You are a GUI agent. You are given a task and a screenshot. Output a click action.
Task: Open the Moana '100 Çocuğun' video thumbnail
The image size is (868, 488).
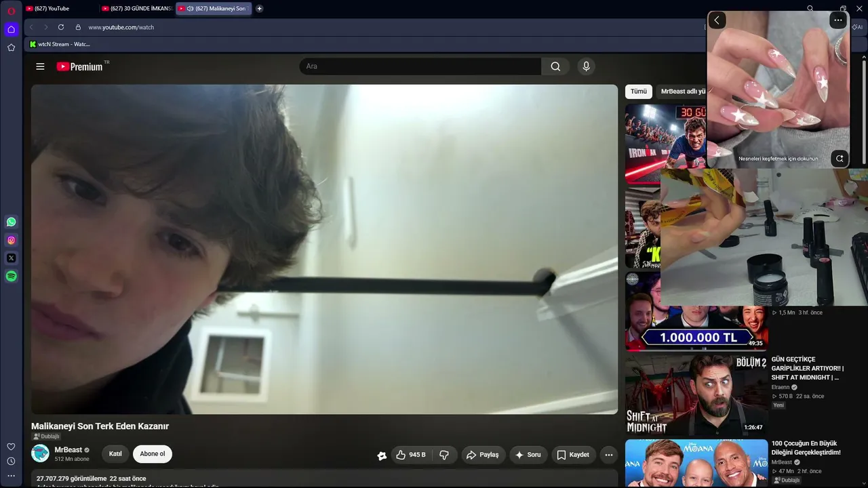[x=696, y=464]
